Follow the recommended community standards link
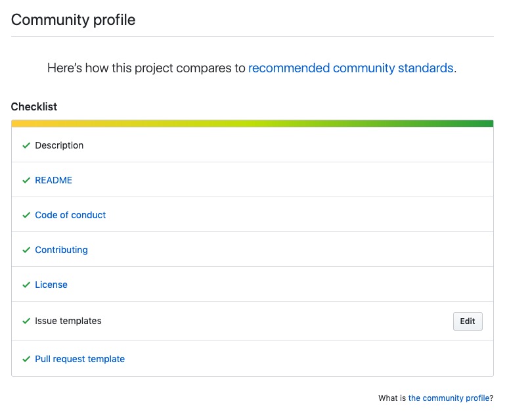Image resolution: width=509 pixels, height=420 pixels. point(351,68)
